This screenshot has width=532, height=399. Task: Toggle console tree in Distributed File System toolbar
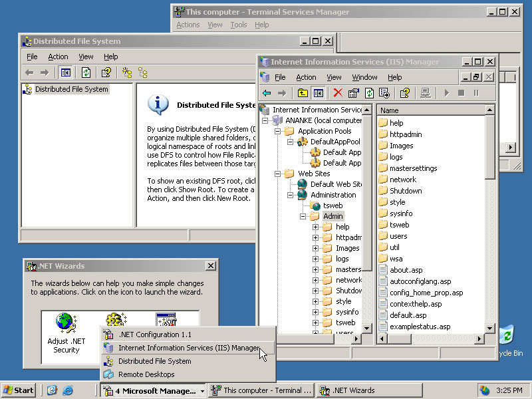[65, 72]
